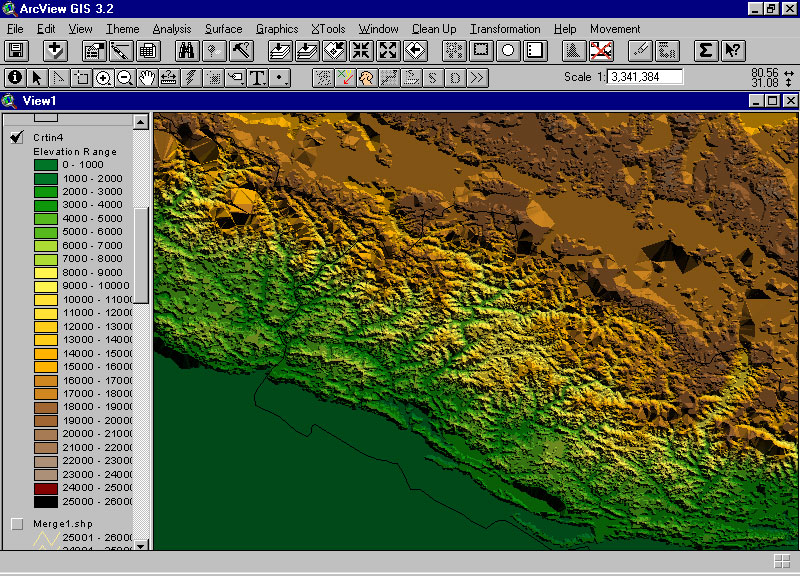Click the Add Theme button

coord(55,50)
